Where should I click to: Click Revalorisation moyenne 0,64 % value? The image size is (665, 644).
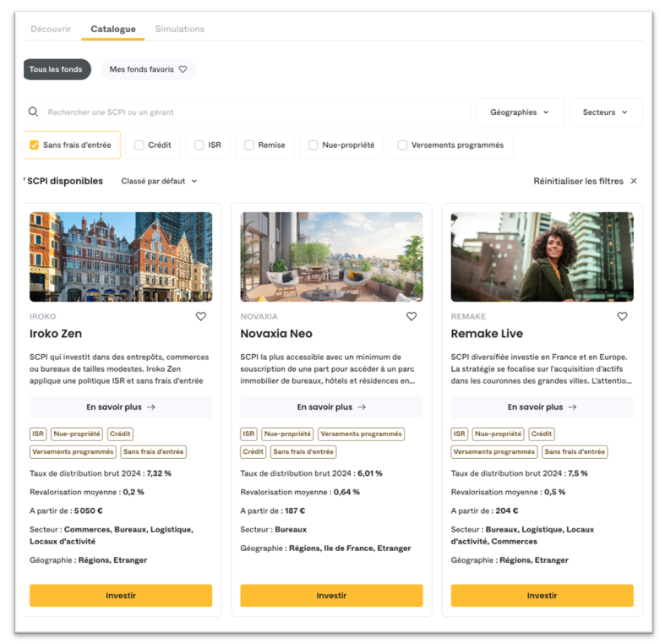346,492
